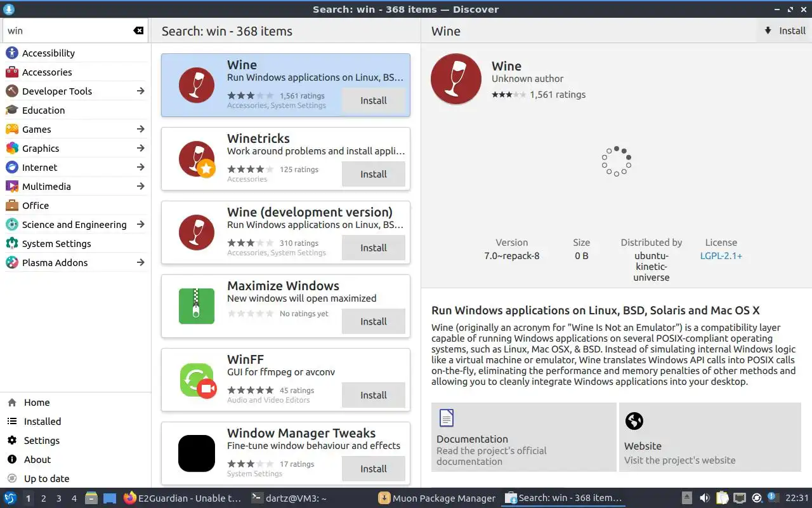Click the volume icon in system tray
812x508 pixels.
coord(704,498)
